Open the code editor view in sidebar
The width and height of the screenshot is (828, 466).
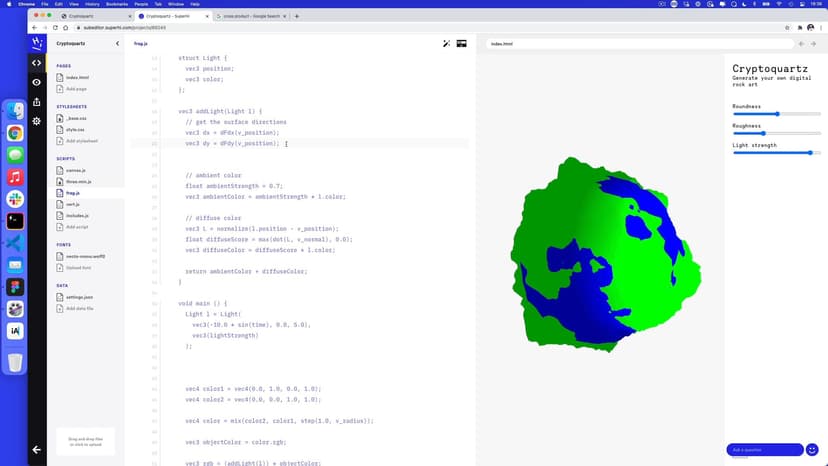click(37, 63)
